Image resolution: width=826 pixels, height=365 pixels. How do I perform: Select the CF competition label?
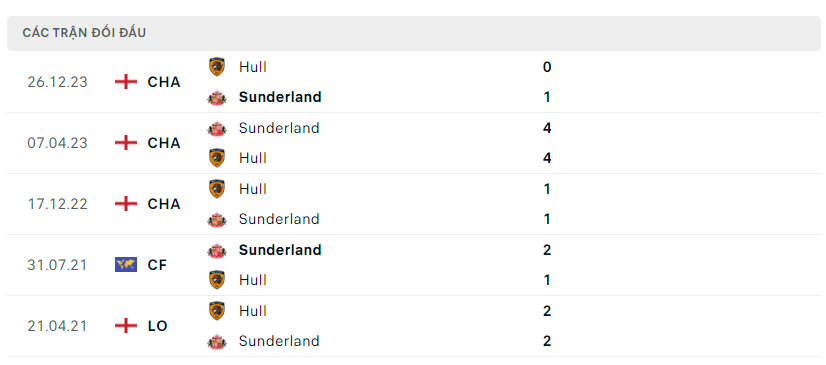tap(157, 265)
